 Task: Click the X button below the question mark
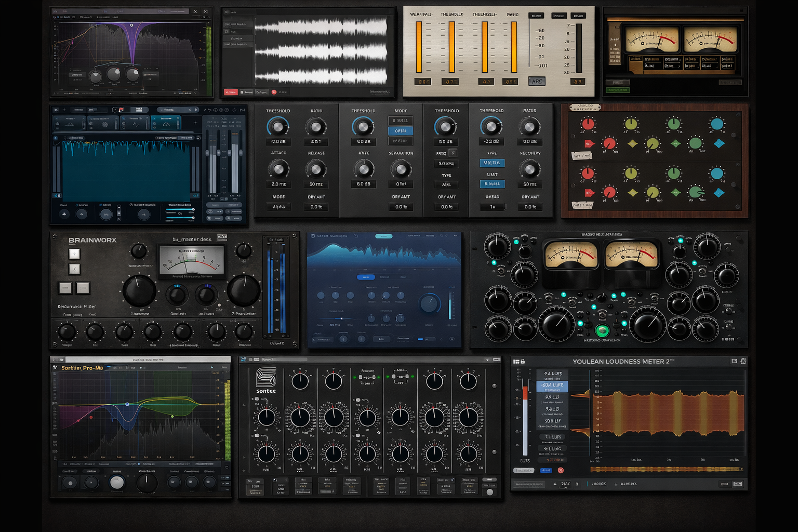(74, 269)
